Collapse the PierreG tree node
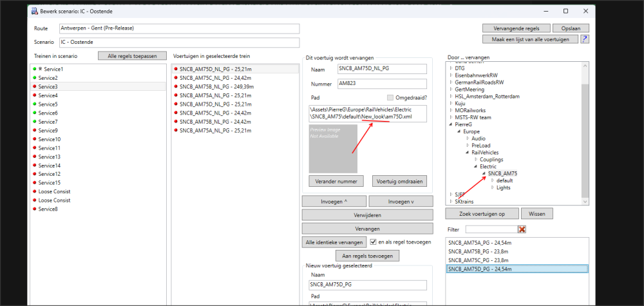 pos(450,123)
